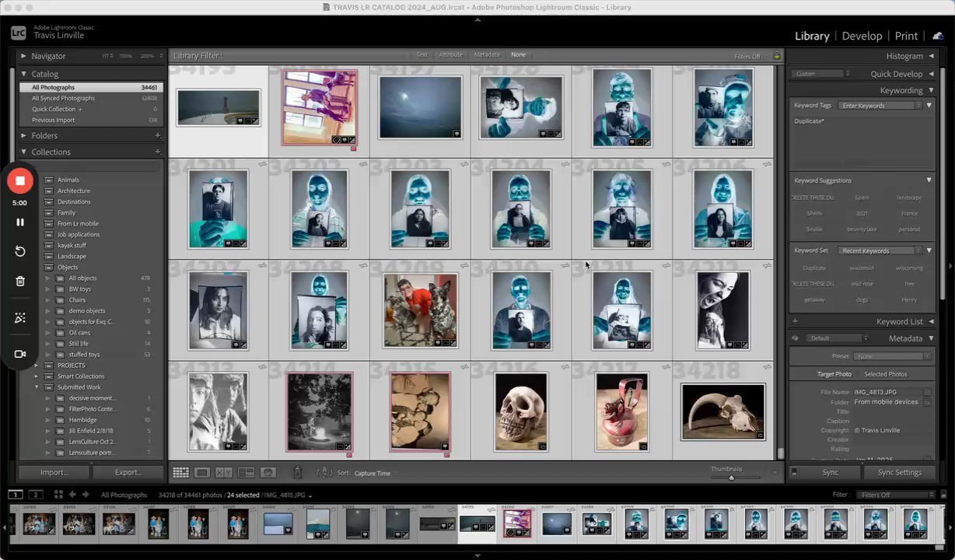Select the Text library filter

422,55
